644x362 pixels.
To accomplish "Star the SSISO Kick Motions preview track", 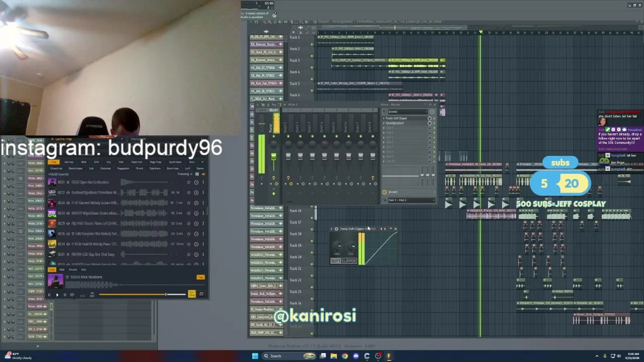I will 67,277.
